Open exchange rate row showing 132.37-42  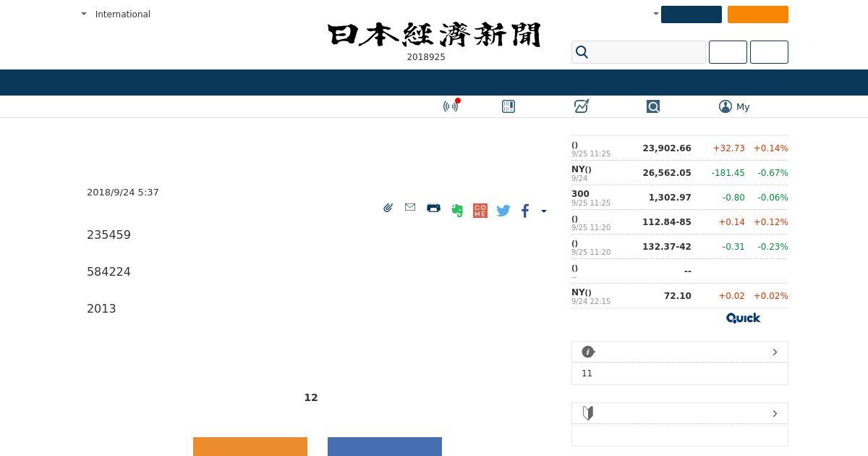coord(680,247)
